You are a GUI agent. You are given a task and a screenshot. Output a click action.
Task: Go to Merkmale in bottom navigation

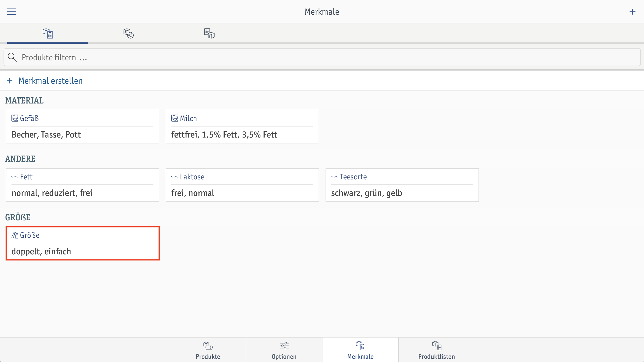point(360,350)
